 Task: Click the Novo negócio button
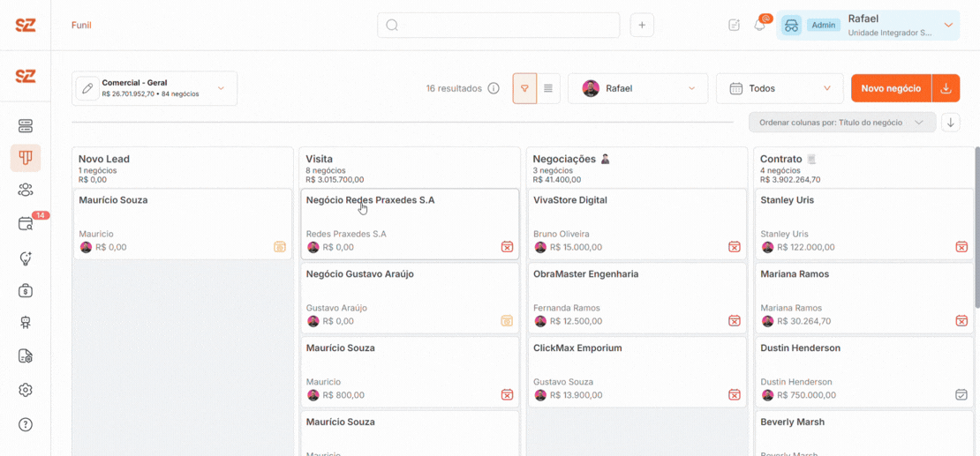[x=891, y=89]
